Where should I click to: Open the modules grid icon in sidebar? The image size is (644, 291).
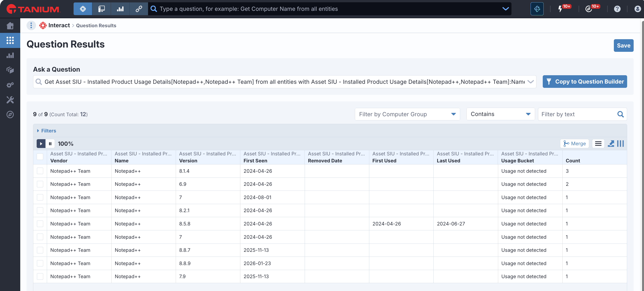point(10,40)
